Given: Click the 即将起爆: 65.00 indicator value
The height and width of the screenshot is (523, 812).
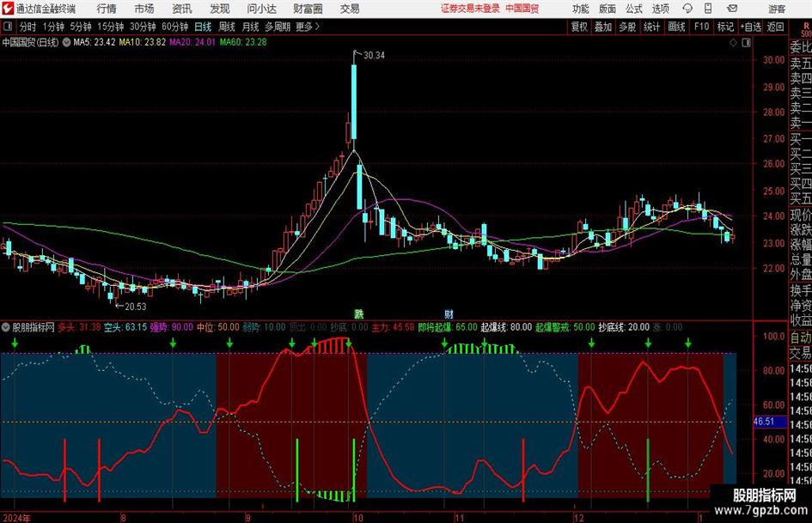Looking at the screenshot, I should pos(448,327).
